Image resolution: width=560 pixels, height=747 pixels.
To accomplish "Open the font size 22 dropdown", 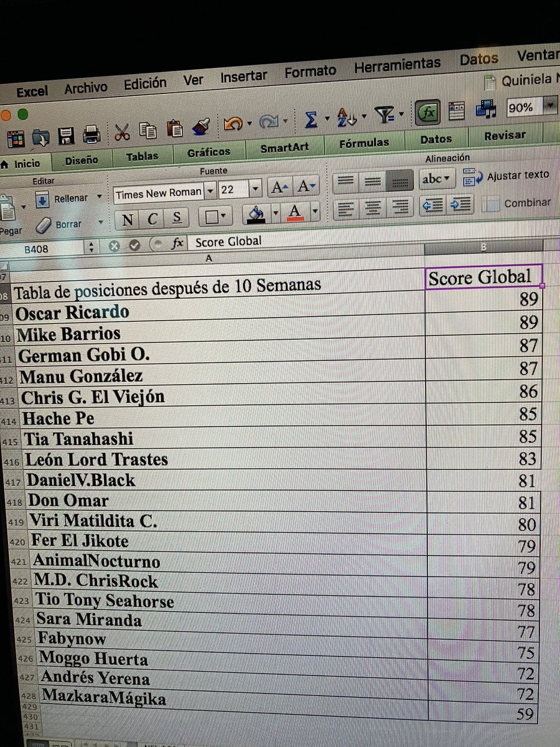I will pyautogui.click(x=255, y=189).
